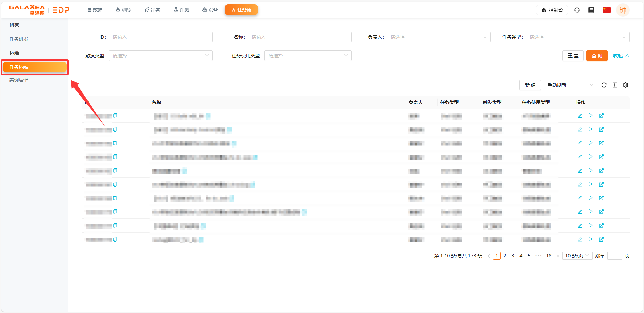The image size is (644, 313).
Task: Open the table column settings gear icon
Action: tap(626, 85)
